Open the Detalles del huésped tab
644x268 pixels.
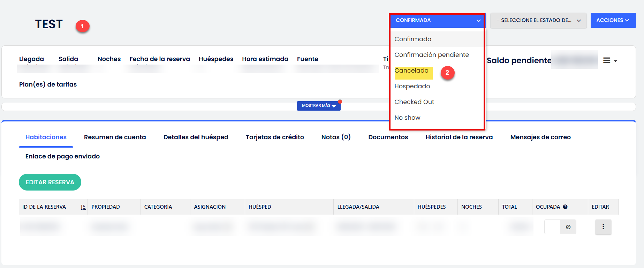[196, 137]
